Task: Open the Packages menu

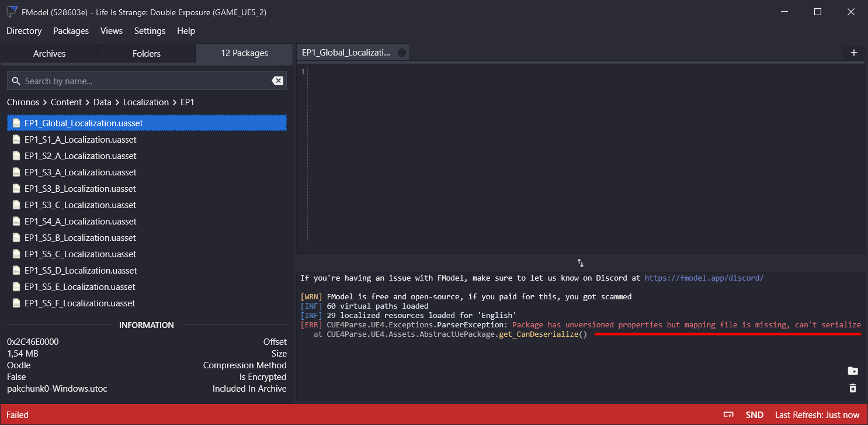Action: [71, 31]
